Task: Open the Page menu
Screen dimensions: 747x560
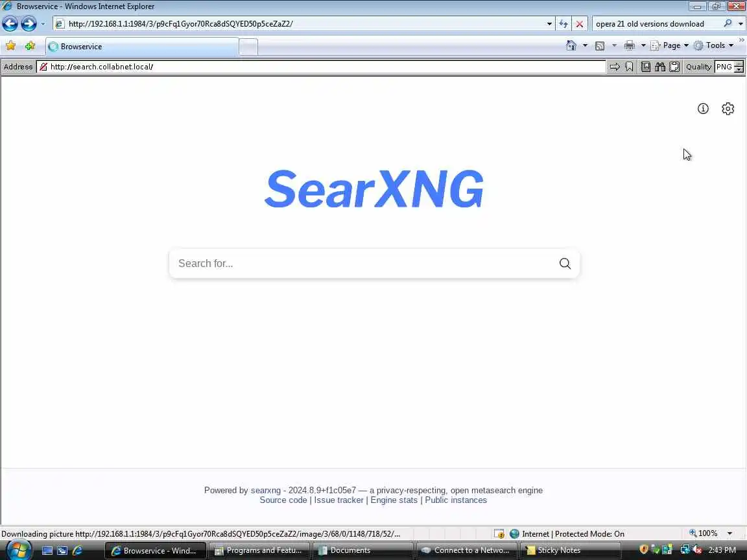Action: 670,46
